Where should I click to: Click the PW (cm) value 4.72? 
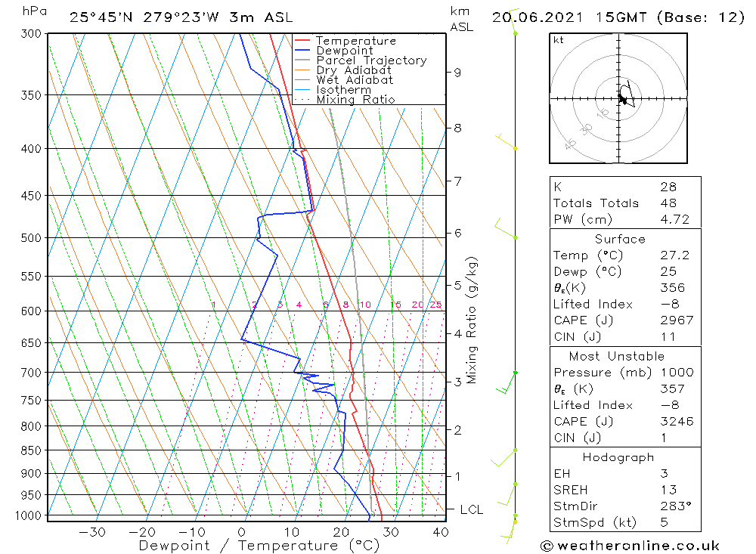[674, 219]
